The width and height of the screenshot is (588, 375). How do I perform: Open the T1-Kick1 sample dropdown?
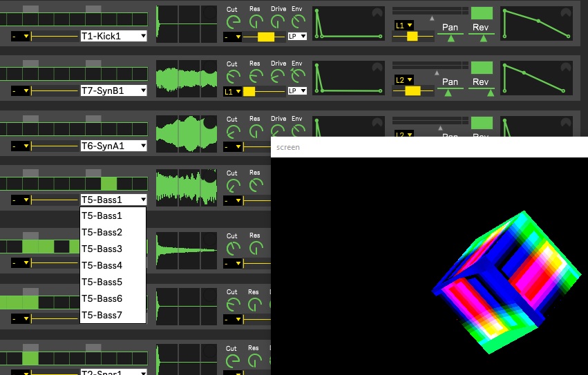click(x=113, y=36)
